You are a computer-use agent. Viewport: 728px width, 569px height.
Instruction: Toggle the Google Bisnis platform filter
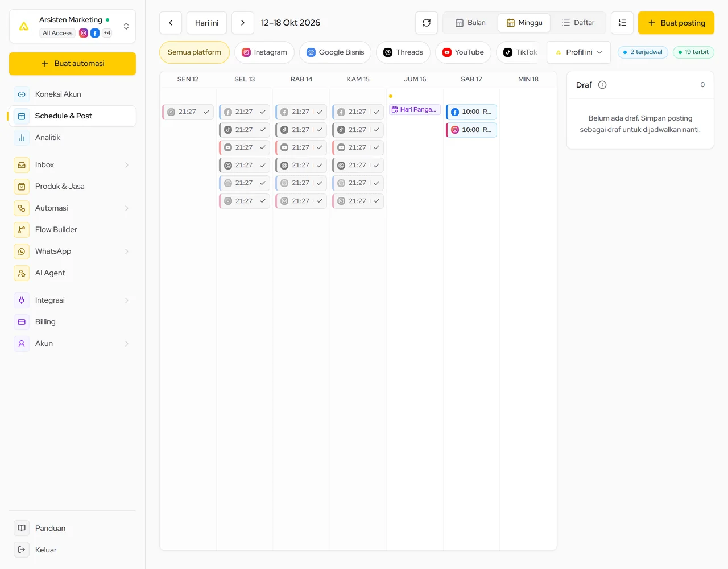pos(336,52)
